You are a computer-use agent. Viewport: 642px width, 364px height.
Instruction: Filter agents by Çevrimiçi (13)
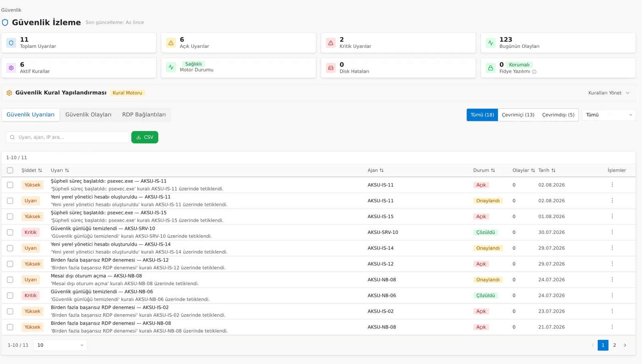click(x=518, y=115)
